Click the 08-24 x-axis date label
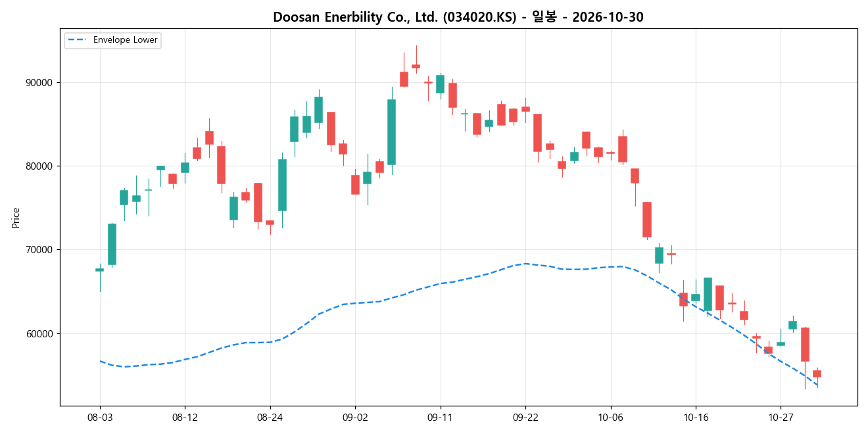The image size is (868, 434). (270, 417)
